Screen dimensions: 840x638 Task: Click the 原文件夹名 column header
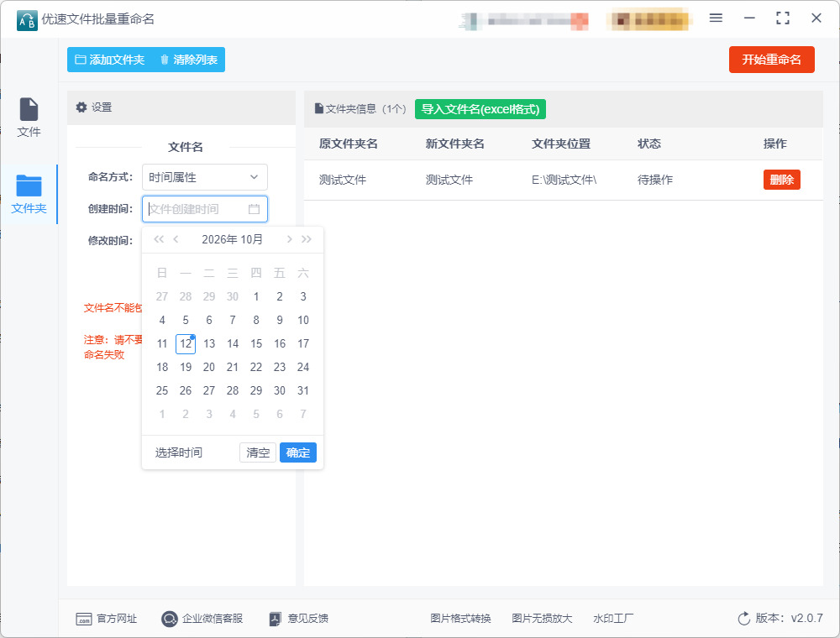[349, 144]
